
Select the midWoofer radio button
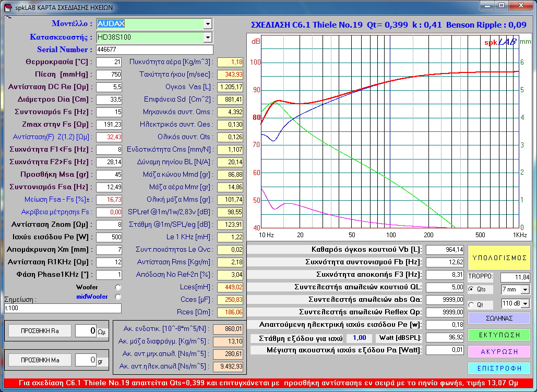pos(118,297)
